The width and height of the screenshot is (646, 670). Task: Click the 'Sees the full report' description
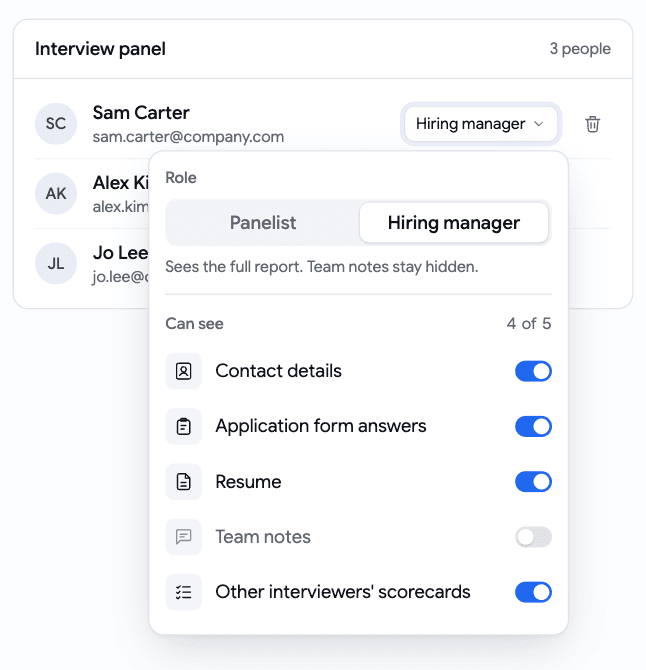click(322, 267)
